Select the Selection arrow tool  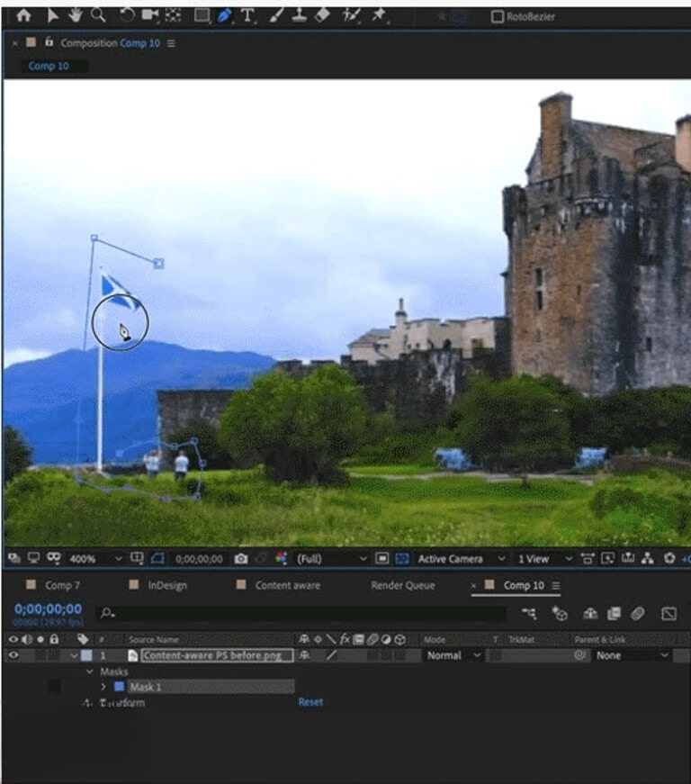[52, 15]
